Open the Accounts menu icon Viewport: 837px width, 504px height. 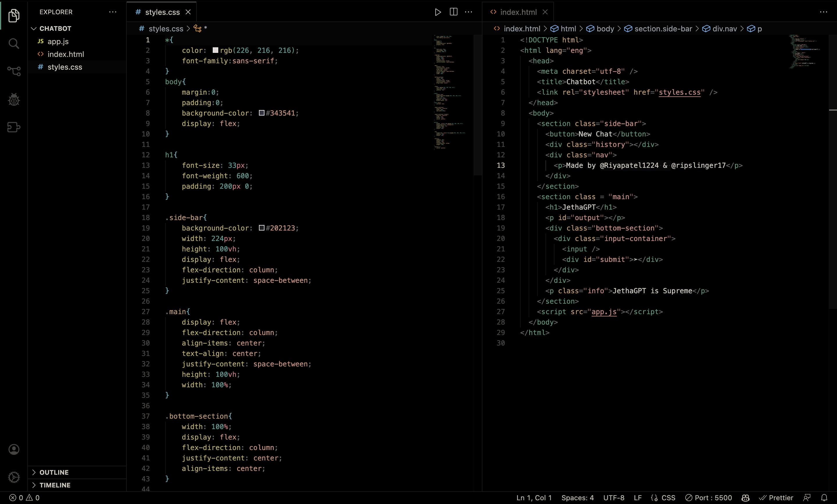click(14, 449)
